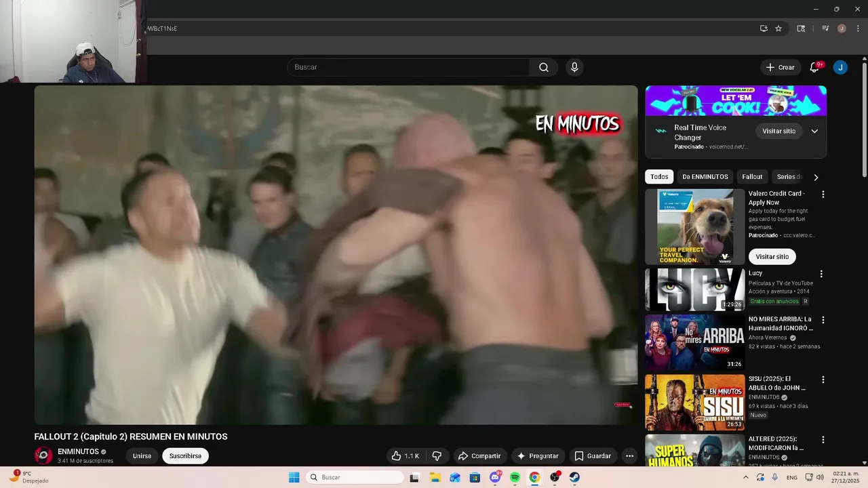Open Chrome side search panel icon
The image size is (868, 488).
801,28
